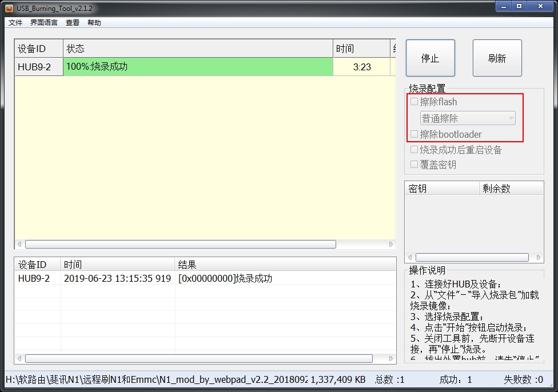Screen dimensions: 558x392
Task: Click the 状态 column header
Action: point(198,49)
